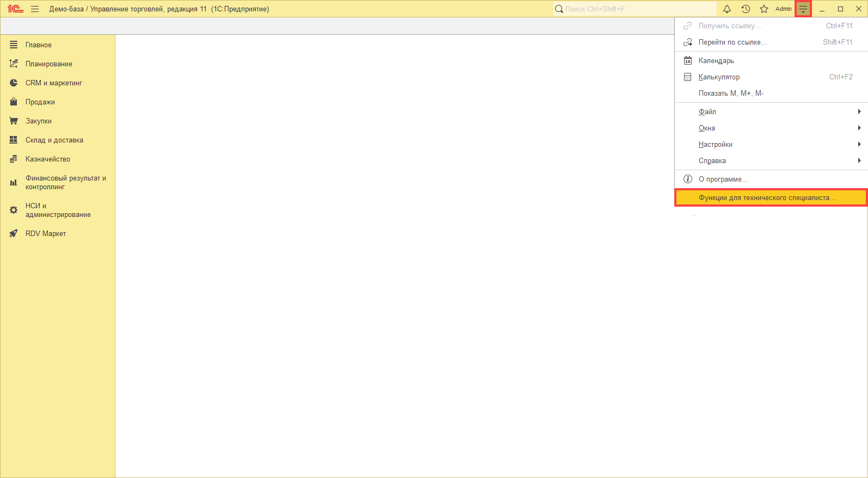Image resolution: width=868 pixels, height=478 pixels.
Task: Click the Финансовый результат bar chart icon
Action: point(14,183)
